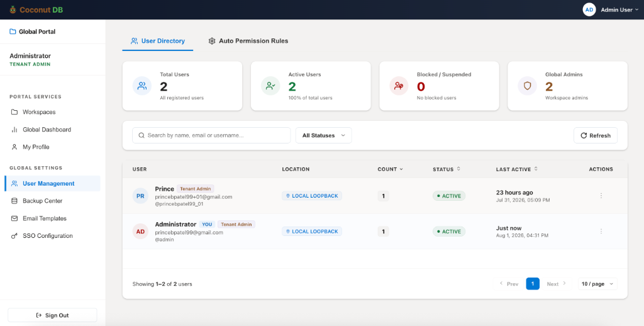644x326 pixels.
Task: Open SSO Configuration in sidebar
Action: coord(53,236)
